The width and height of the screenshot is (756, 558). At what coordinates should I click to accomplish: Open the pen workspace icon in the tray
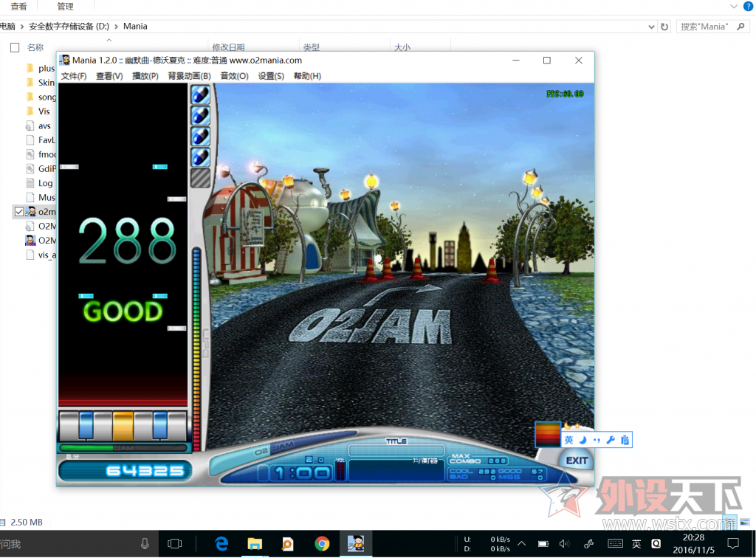588,544
